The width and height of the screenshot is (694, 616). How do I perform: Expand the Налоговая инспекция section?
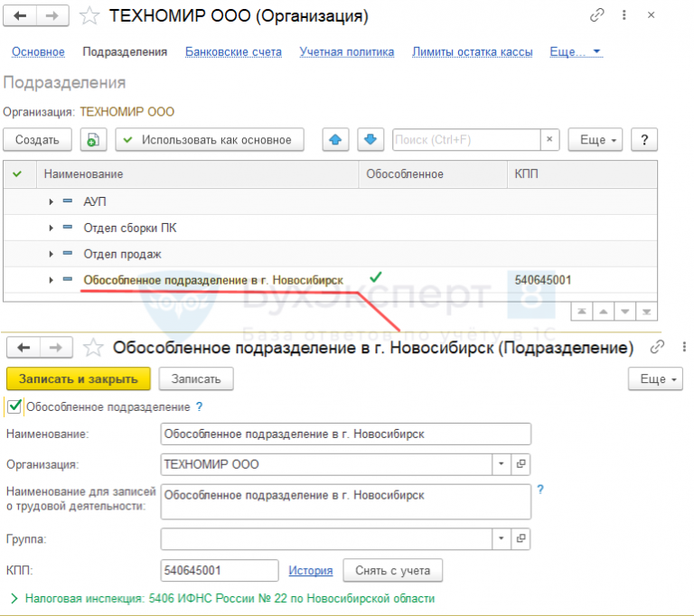pos(14,598)
